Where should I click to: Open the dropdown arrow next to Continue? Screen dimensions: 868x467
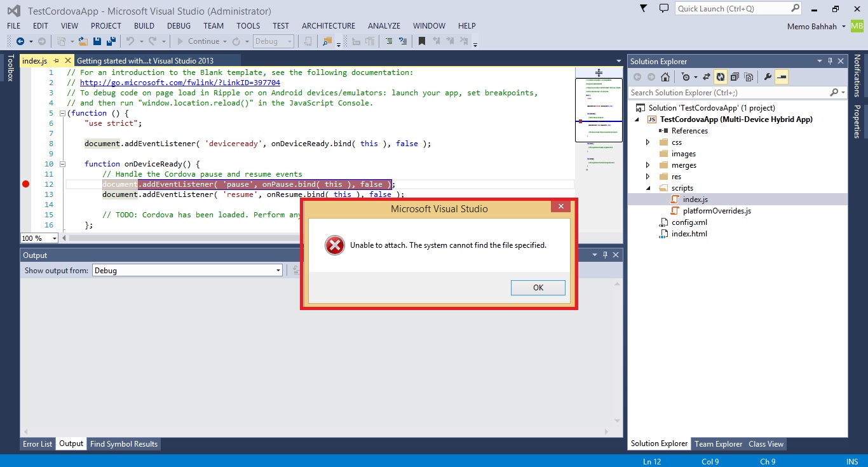[226, 41]
